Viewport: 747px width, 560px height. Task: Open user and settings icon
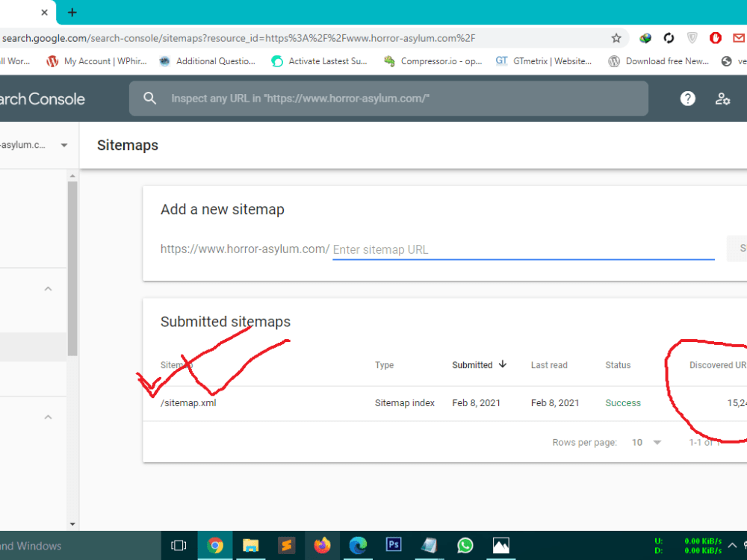pyautogui.click(x=722, y=99)
